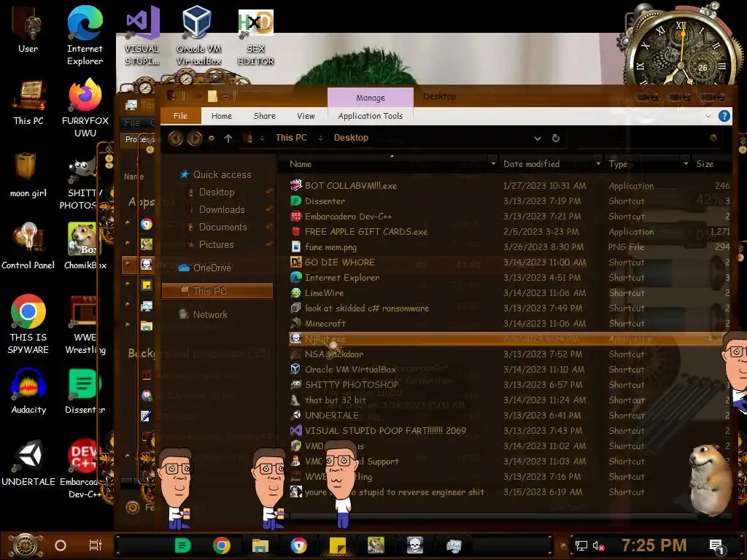Select OneDrive in navigation pane
The width and height of the screenshot is (747, 560).
[212, 268]
